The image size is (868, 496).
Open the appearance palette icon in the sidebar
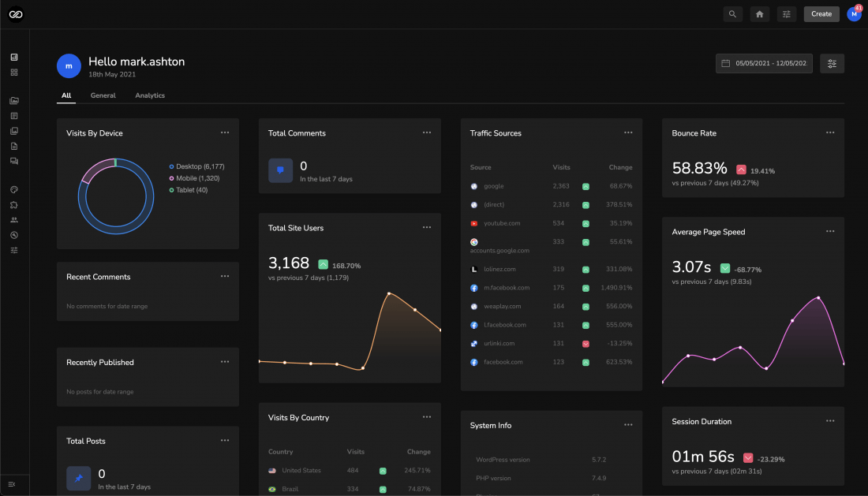[14, 190]
